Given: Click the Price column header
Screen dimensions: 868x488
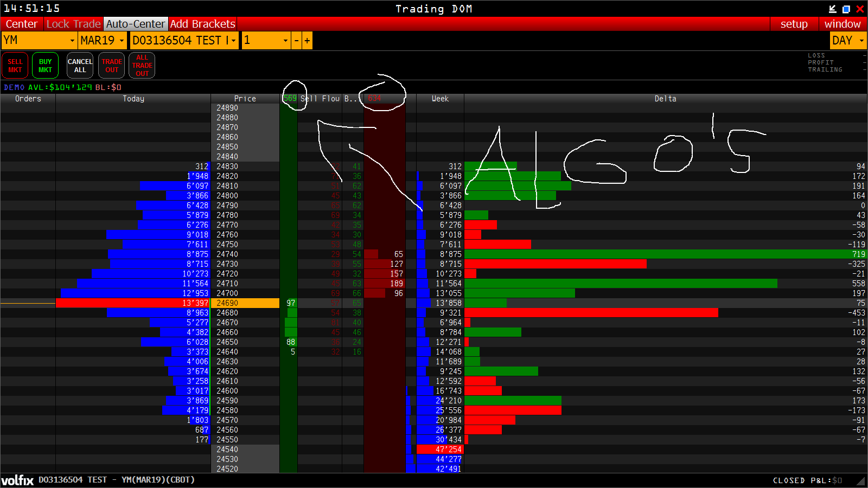Looking at the screenshot, I should 245,99.
